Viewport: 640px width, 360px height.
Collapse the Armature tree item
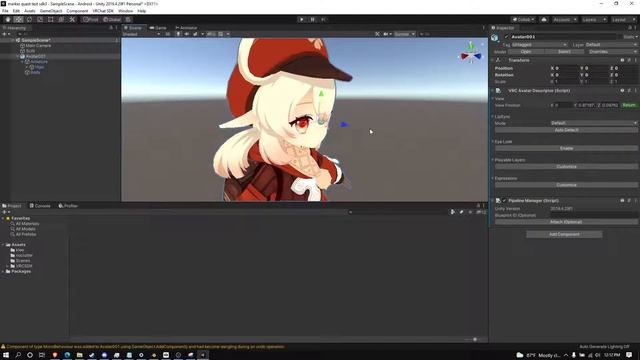tap(22, 62)
